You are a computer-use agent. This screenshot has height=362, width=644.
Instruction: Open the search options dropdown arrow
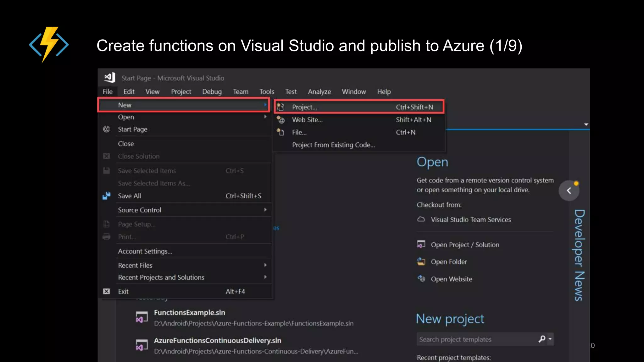coord(550,339)
